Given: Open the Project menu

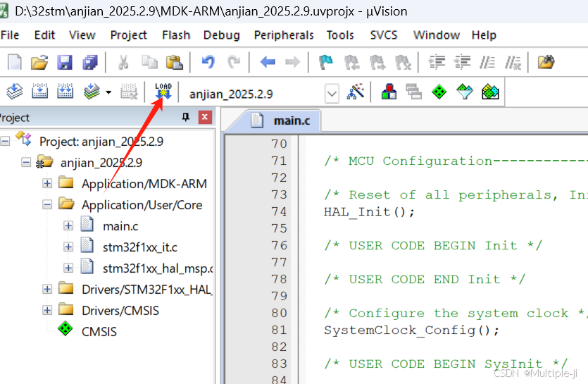Looking at the screenshot, I should [x=129, y=35].
